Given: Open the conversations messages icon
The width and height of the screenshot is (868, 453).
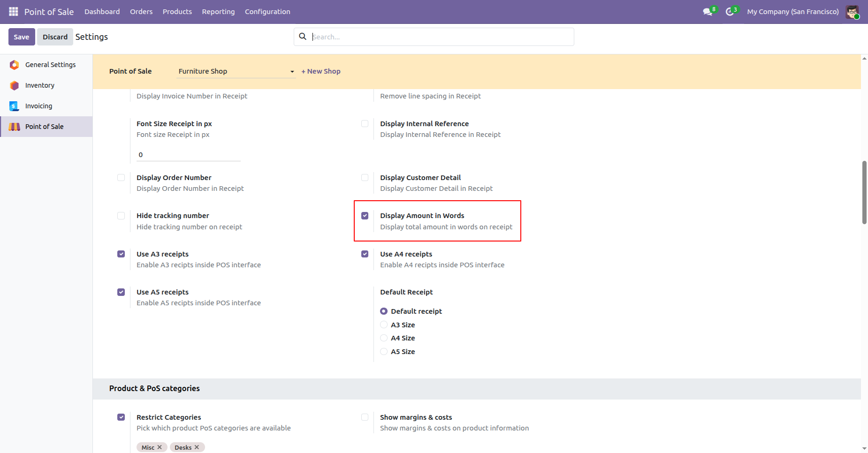Looking at the screenshot, I should [x=708, y=12].
